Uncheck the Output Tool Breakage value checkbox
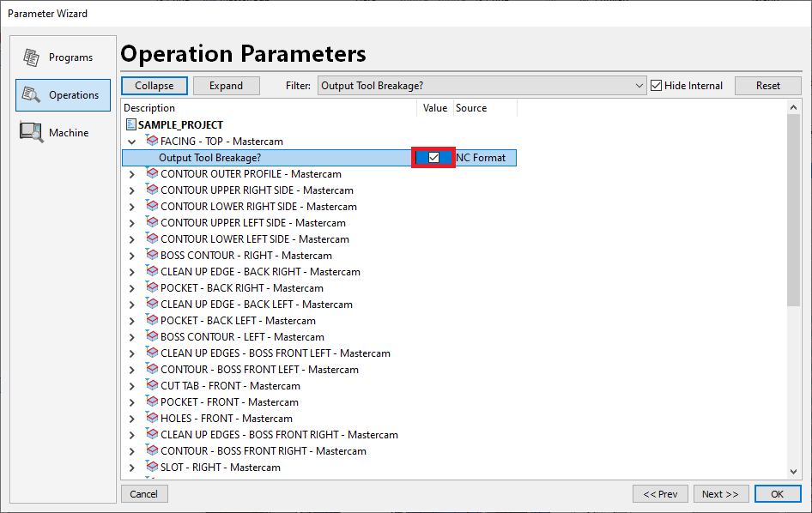 point(433,158)
